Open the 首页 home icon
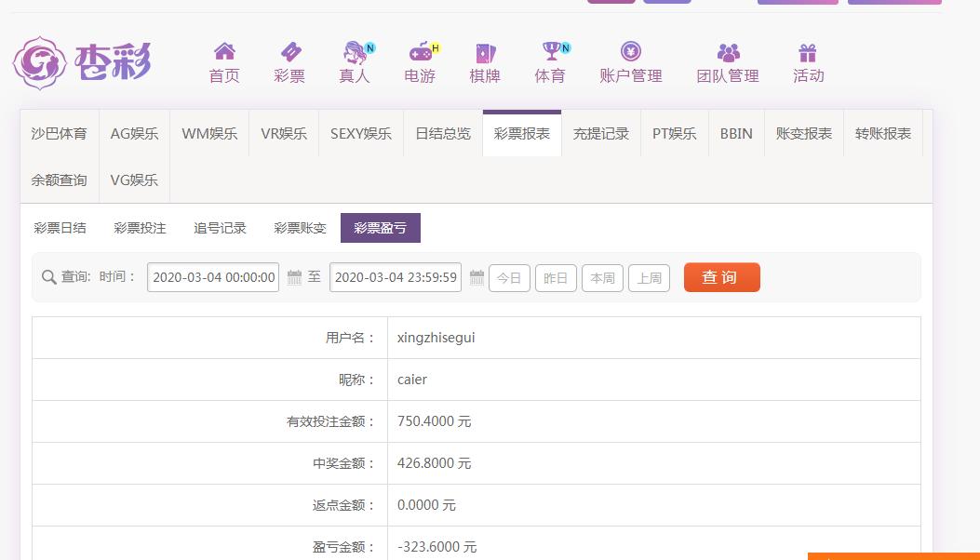The height and width of the screenshot is (560, 980). pos(224,51)
